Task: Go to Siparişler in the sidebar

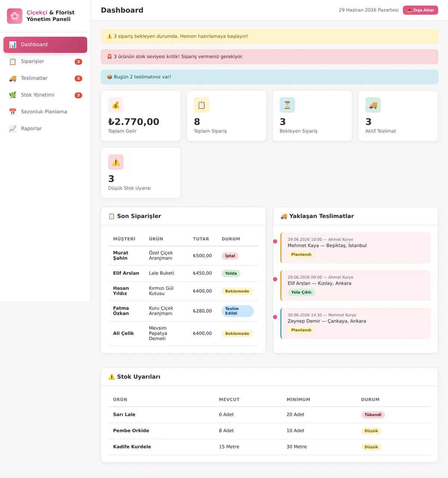Action: click(x=45, y=62)
